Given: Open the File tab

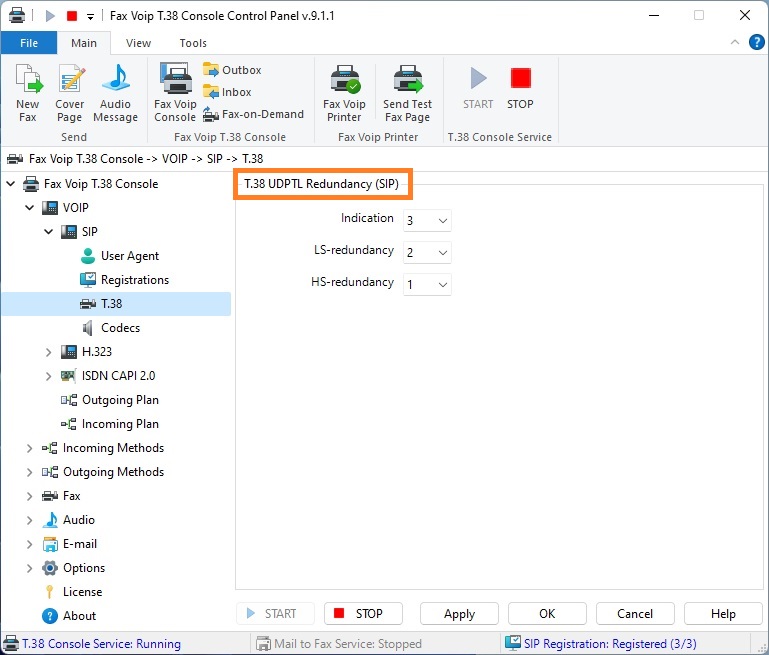Looking at the screenshot, I should click(x=29, y=43).
